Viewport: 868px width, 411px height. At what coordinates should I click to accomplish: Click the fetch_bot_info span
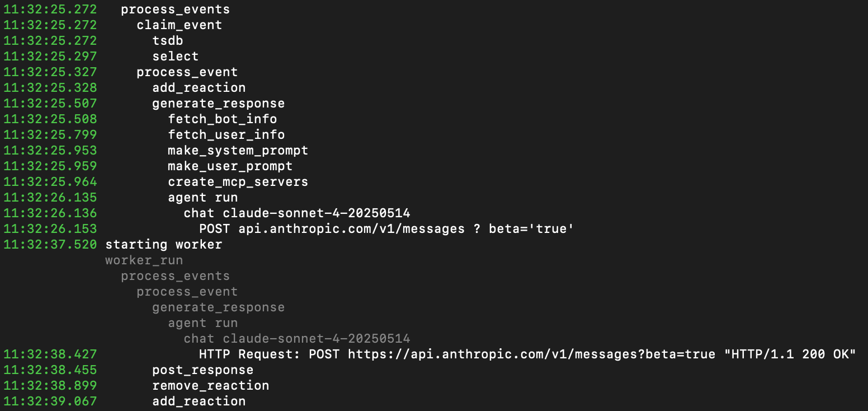click(222, 119)
